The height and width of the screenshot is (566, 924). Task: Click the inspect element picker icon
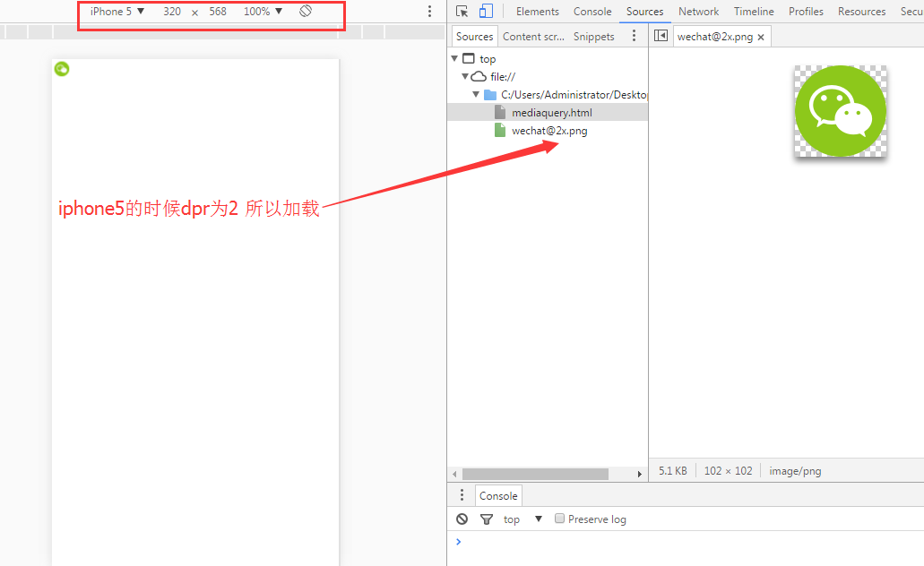462,11
